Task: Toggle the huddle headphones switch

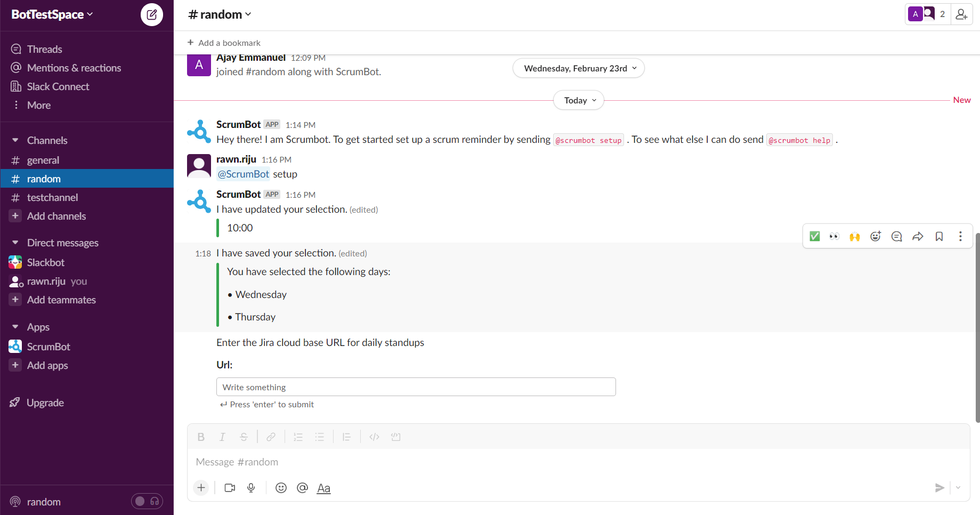Action: point(147,501)
